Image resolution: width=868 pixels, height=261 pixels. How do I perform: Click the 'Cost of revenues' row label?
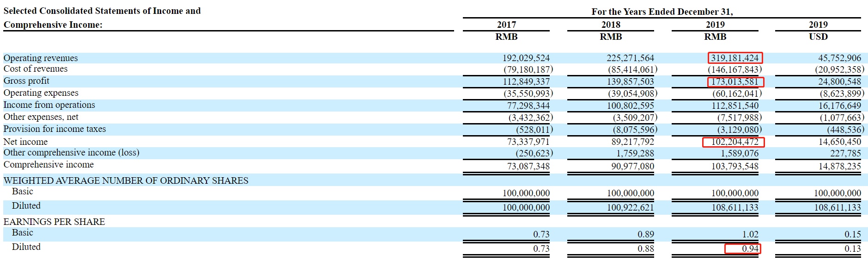36,69
